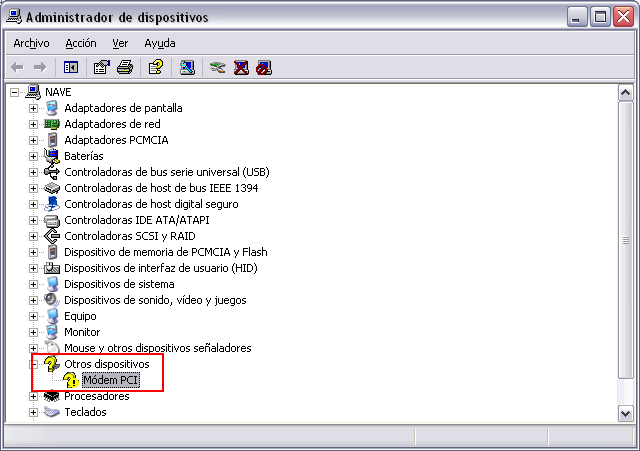Click the Teclados keyboard icon
640x451 pixels.
pyautogui.click(x=52, y=412)
